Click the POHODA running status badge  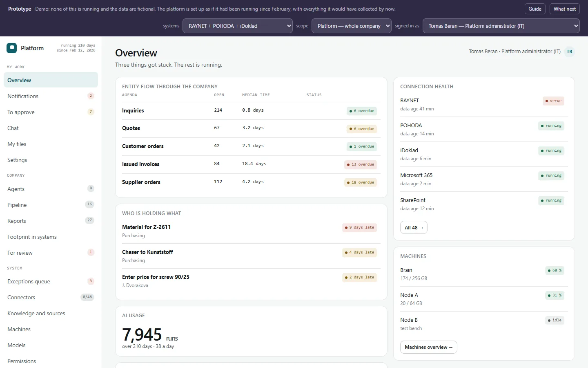(x=551, y=126)
